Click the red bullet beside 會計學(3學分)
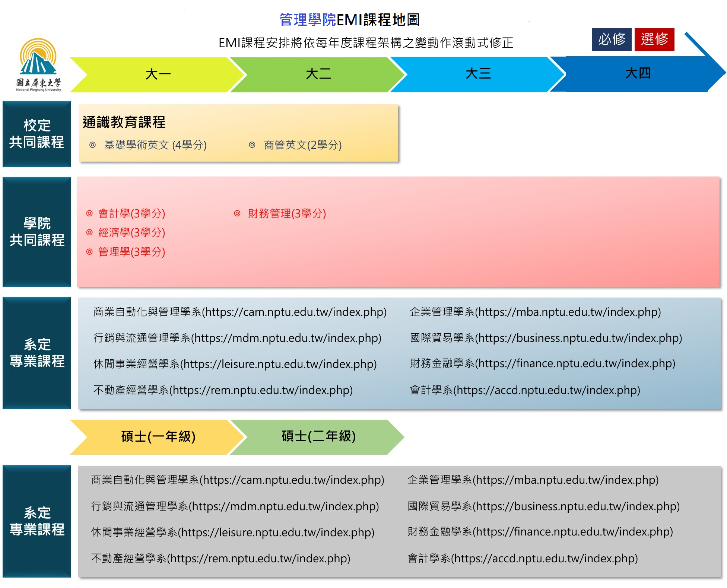Image resolution: width=727 pixels, height=588 pixels. coord(89,213)
